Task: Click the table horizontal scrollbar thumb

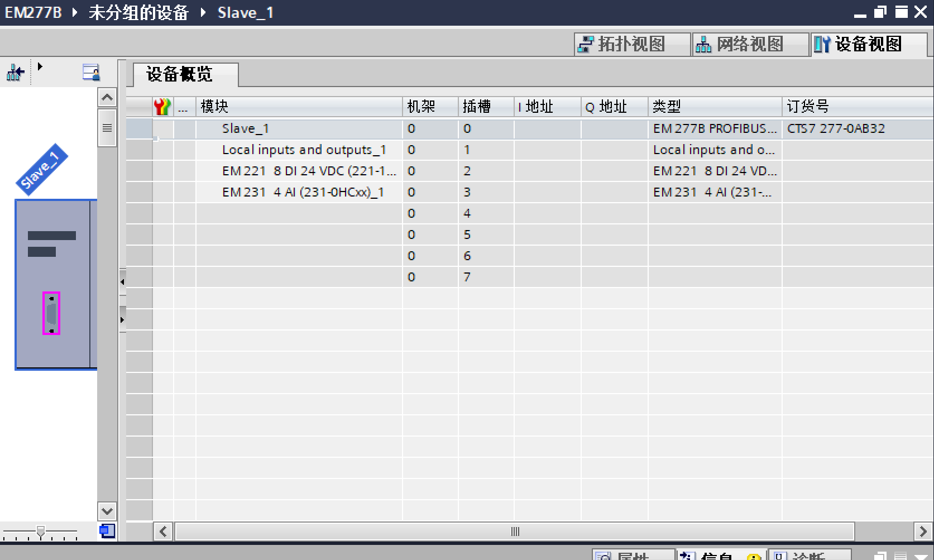Action: (x=515, y=531)
